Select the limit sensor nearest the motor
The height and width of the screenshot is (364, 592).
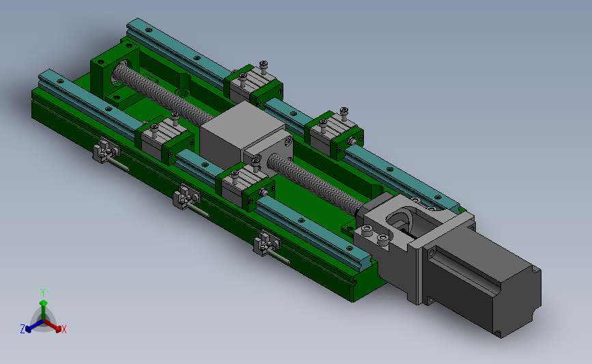[x=270, y=248]
